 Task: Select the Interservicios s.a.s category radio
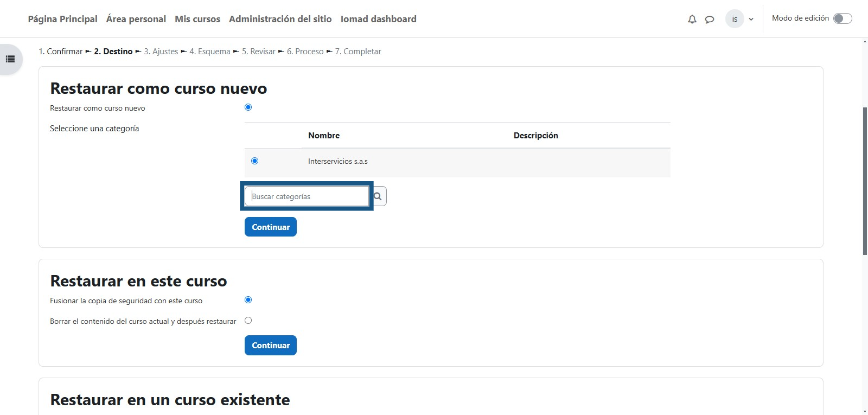(254, 161)
